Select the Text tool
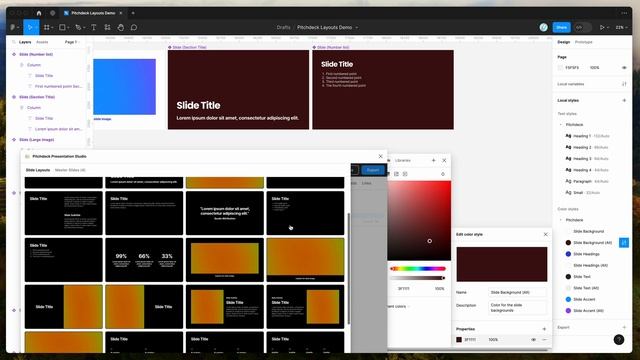 (x=93, y=27)
